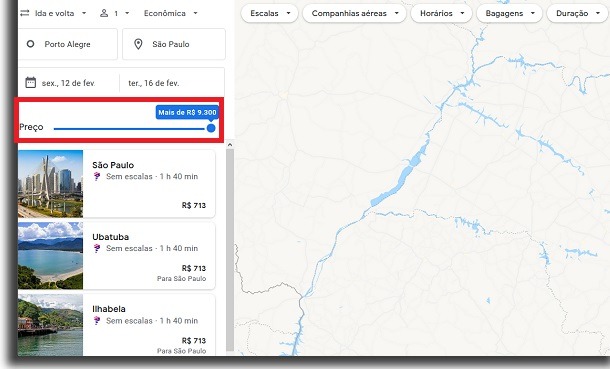This screenshot has height=369, width=610.
Task: Click the origin circle icon
Action: tap(30, 44)
